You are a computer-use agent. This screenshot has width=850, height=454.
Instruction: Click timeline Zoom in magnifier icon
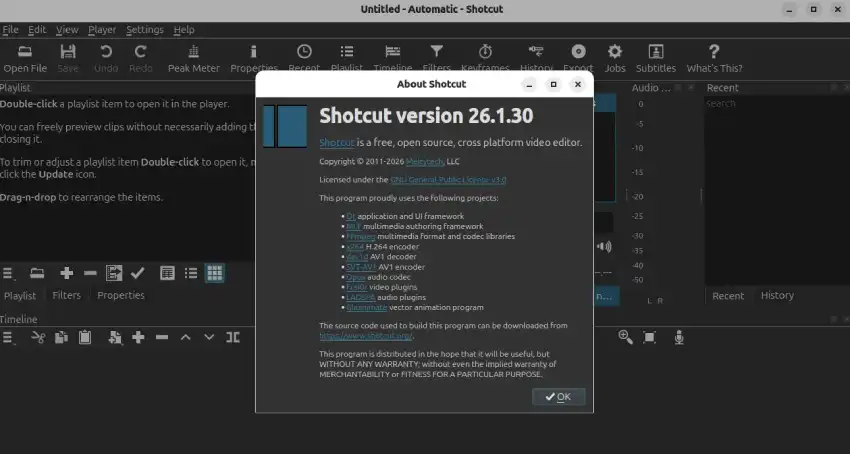(x=626, y=337)
